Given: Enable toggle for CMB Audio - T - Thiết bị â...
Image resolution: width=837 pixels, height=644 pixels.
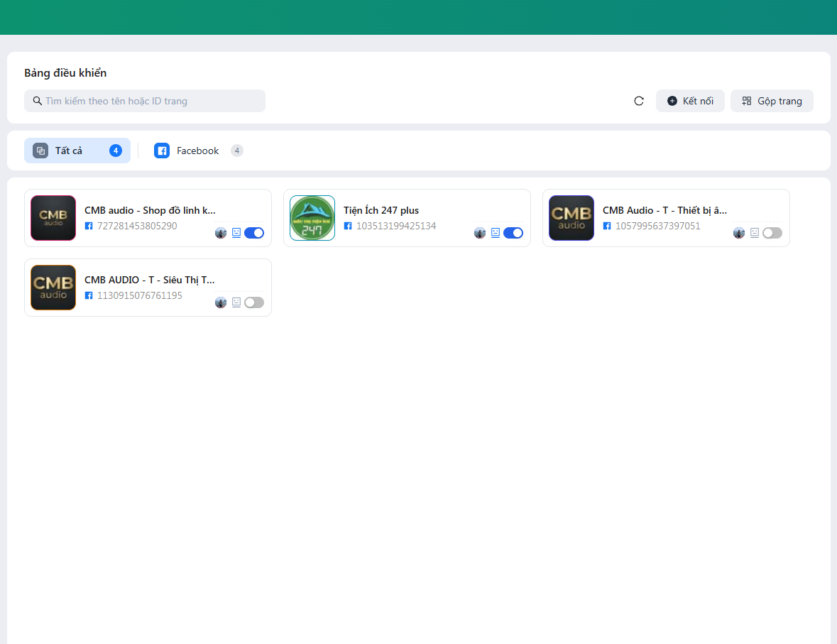Looking at the screenshot, I should pos(772,233).
